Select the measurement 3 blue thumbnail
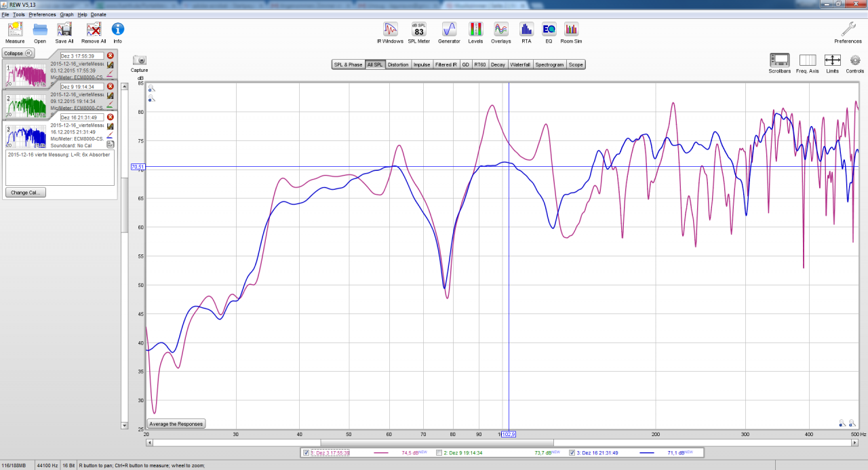This screenshot has height=470, width=868. coord(26,136)
